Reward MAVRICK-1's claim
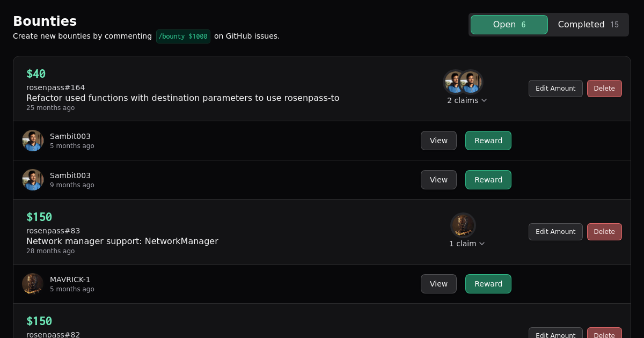Screen dimensions: 644x338 (488, 284)
